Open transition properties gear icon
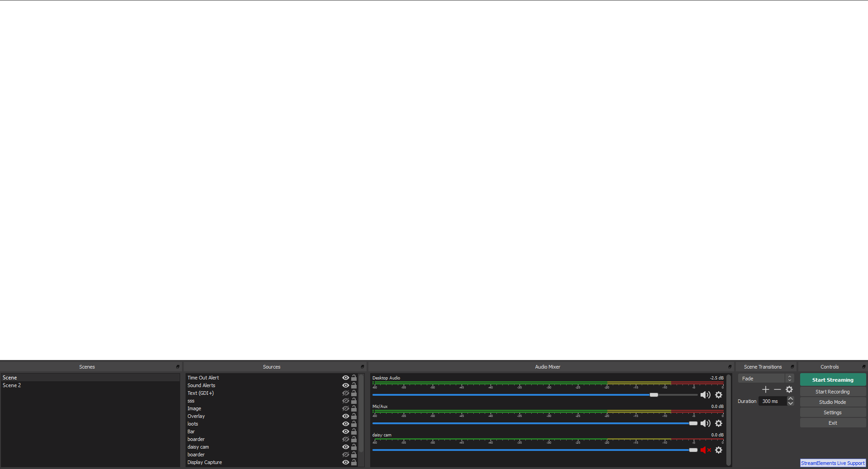 pos(789,389)
